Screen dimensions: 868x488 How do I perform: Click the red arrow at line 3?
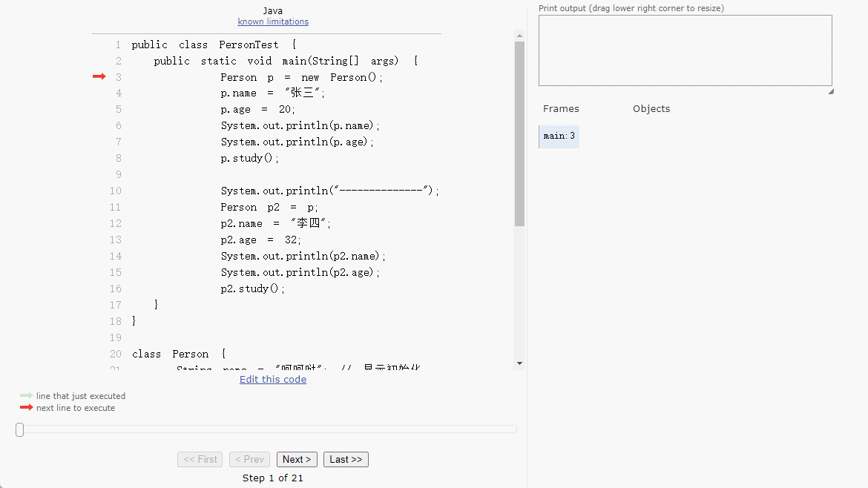point(99,76)
